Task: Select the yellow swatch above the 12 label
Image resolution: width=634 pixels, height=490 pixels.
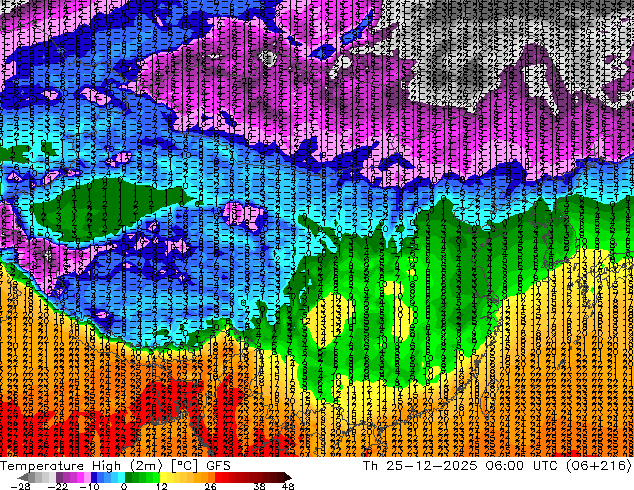Action: [163, 477]
